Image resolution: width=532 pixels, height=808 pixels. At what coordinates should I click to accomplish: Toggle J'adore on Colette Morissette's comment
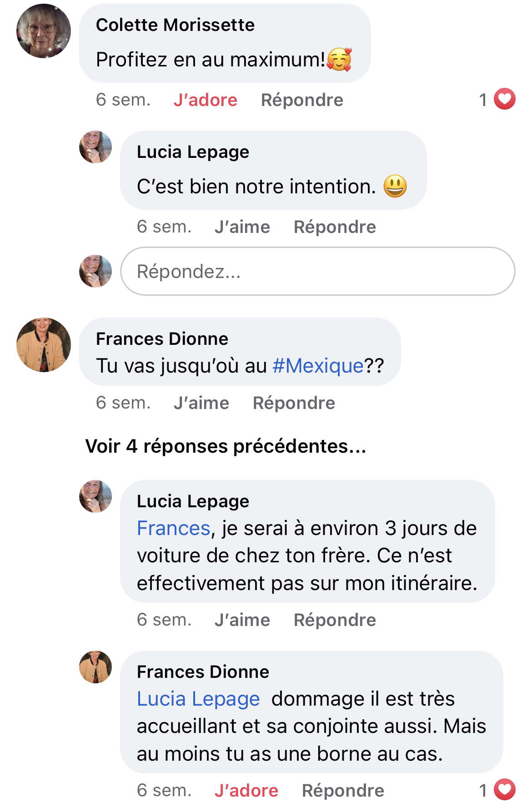(205, 100)
